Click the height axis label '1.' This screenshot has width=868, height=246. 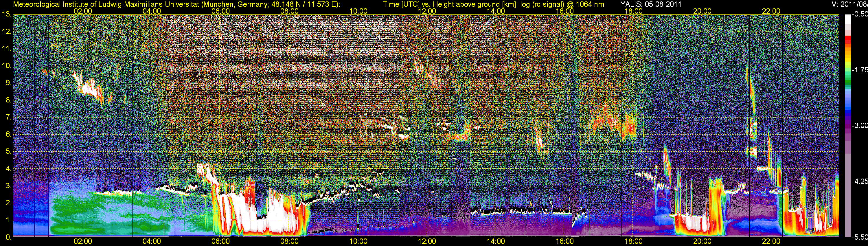point(8,220)
